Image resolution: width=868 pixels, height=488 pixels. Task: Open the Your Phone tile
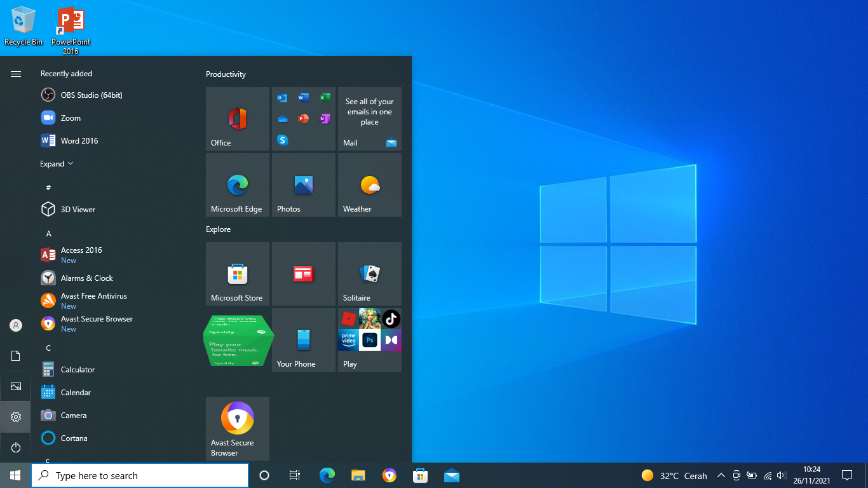click(x=304, y=340)
